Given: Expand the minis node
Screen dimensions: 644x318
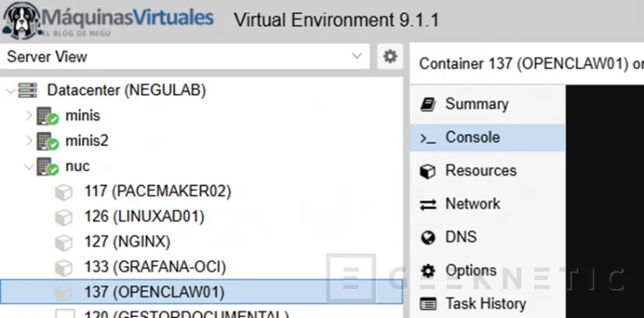Looking at the screenshot, I should (x=29, y=116).
